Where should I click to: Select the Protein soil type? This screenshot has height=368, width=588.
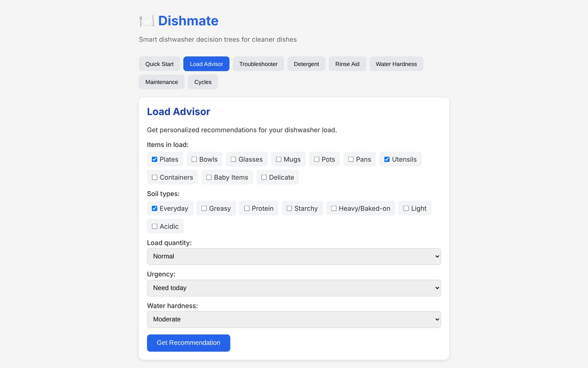coord(247,208)
